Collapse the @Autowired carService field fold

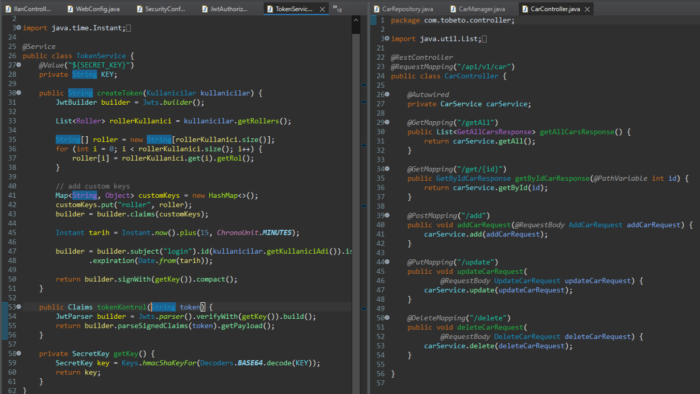click(x=387, y=95)
